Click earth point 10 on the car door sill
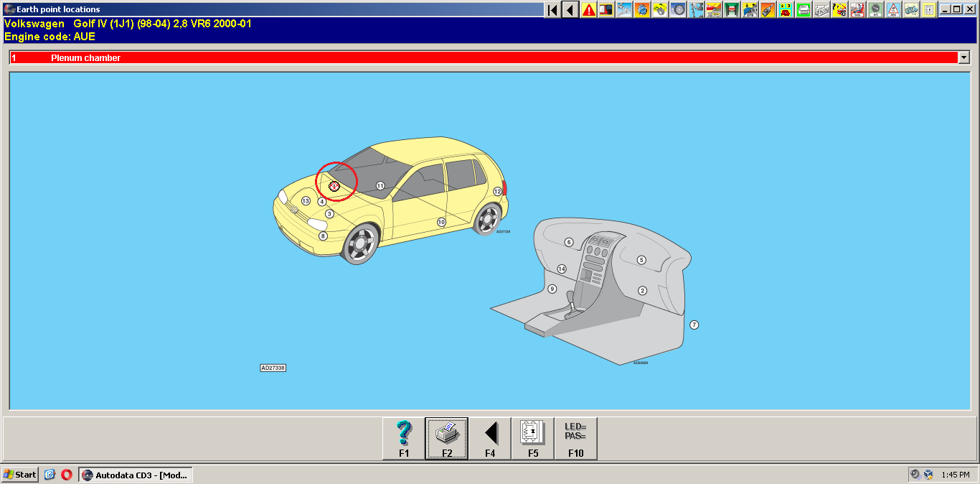 pos(441,223)
